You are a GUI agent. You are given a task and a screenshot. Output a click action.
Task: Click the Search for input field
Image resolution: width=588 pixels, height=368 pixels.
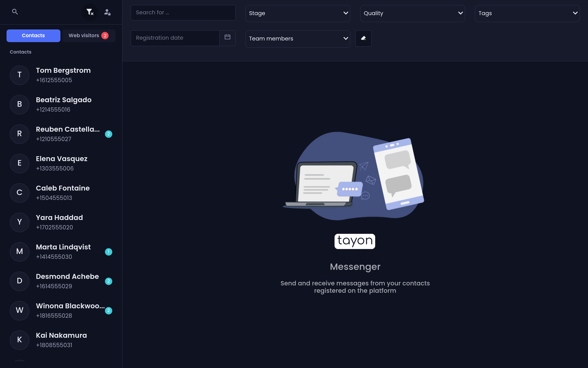(183, 13)
